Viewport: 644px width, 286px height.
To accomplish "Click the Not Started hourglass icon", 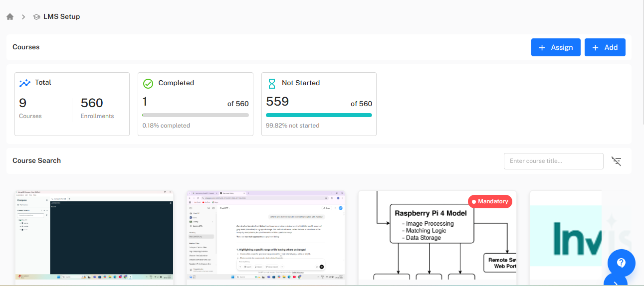I will (272, 83).
